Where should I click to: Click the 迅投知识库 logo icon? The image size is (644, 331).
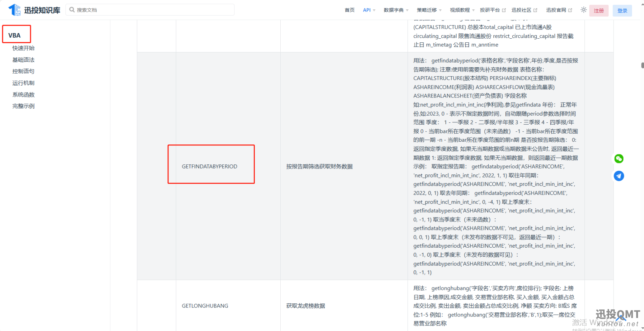click(15, 10)
